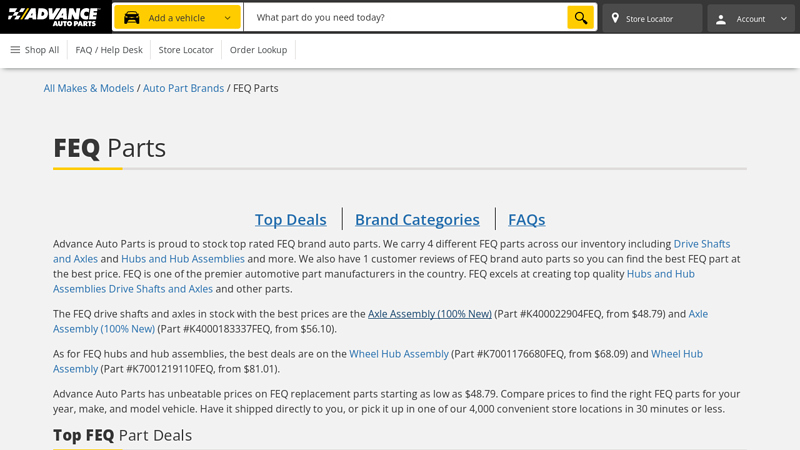Jump to the FAQs section
The image size is (800, 450).
pos(526,219)
